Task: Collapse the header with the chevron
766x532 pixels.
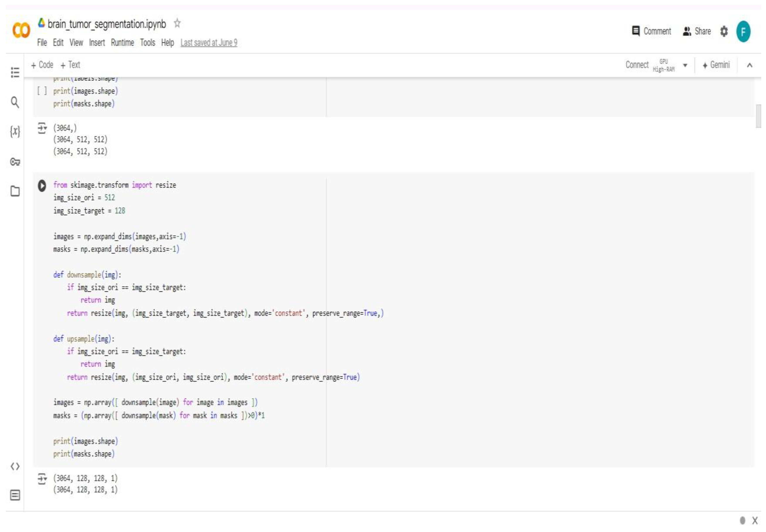Action: [749, 65]
